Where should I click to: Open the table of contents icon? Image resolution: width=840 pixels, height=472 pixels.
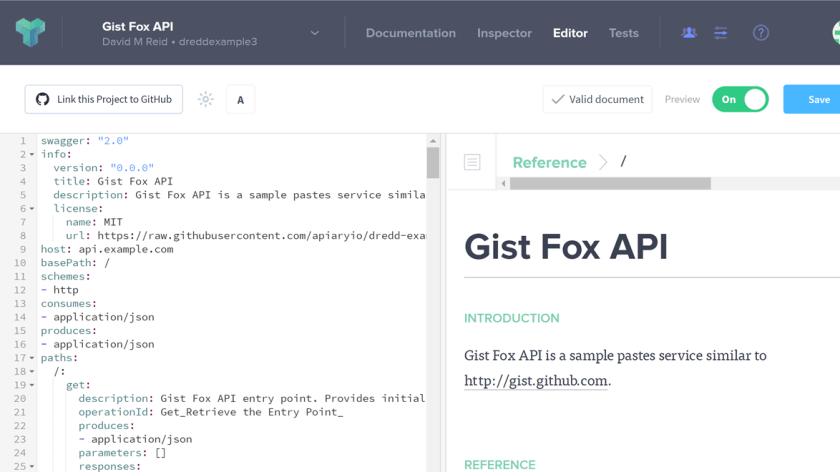(x=472, y=162)
